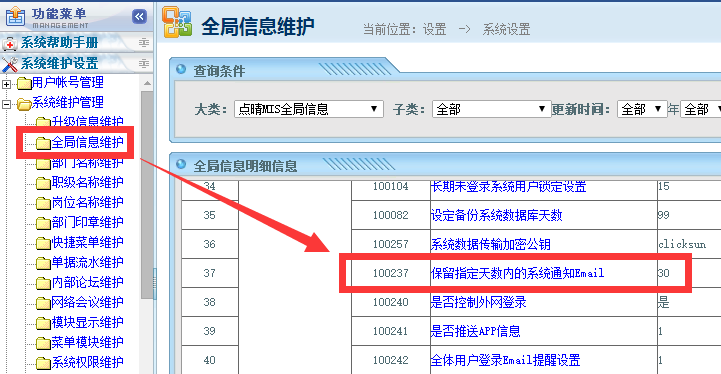Collapse the sidebar with double-chevron icon

[139, 17]
